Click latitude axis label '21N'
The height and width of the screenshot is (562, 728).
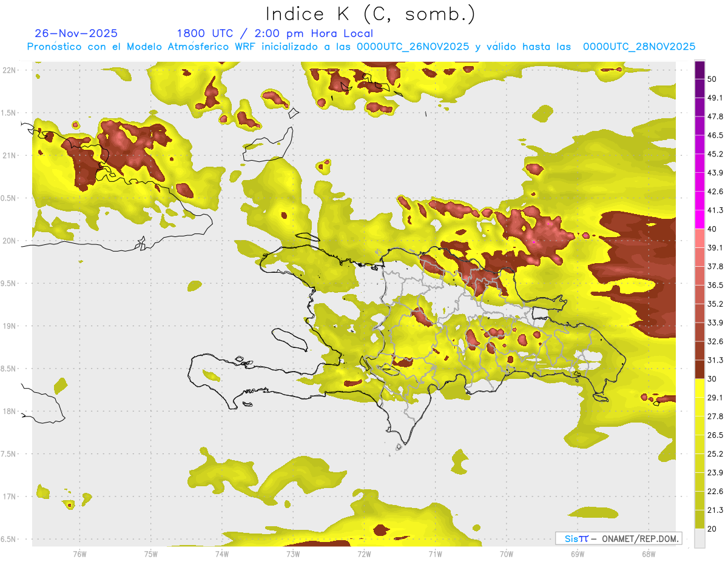pyautogui.click(x=9, y=155)
